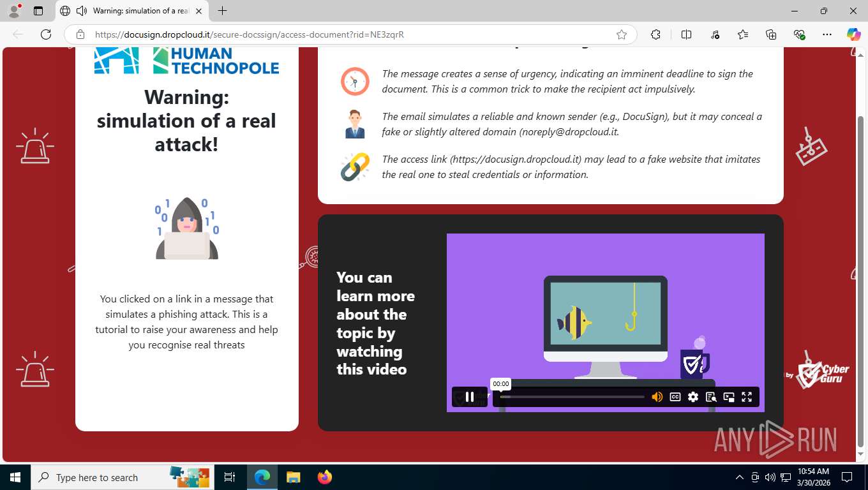Click the address bar URL
The image size is (868, 490).
(x=250, y=34)
